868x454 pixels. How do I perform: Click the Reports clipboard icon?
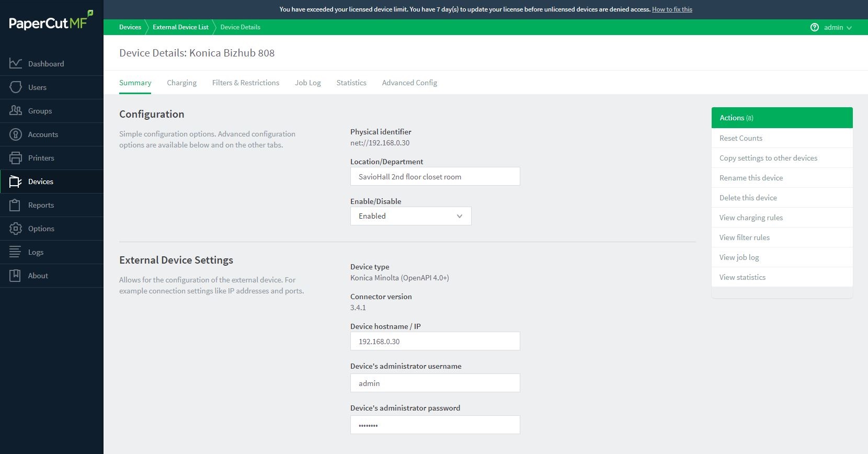(16, 205)
